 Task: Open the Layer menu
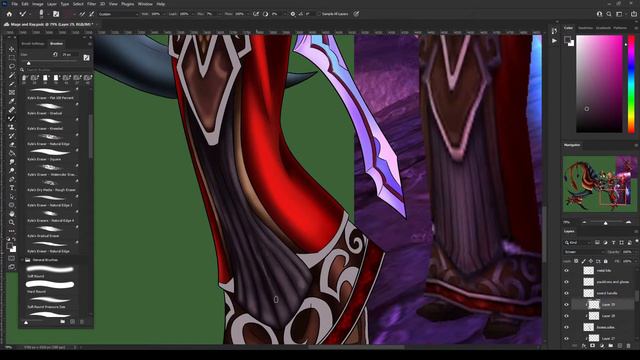52,4
